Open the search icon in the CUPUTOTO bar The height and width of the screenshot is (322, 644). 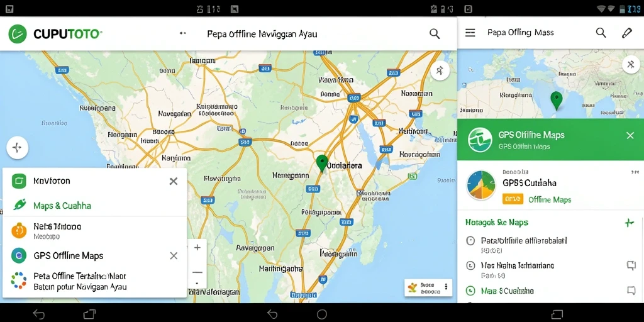[435, 34]
